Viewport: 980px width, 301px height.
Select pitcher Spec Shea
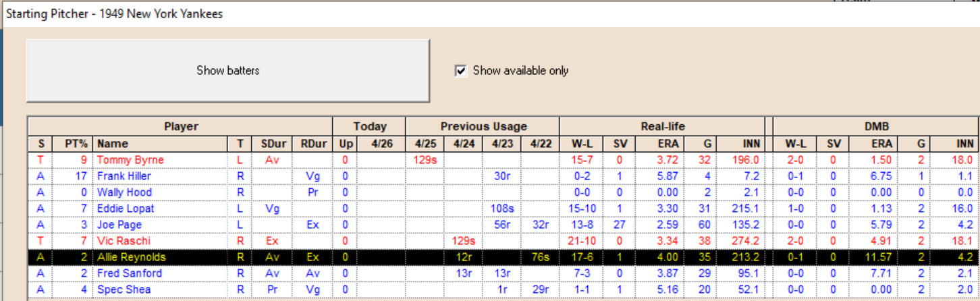coord(124,290)
